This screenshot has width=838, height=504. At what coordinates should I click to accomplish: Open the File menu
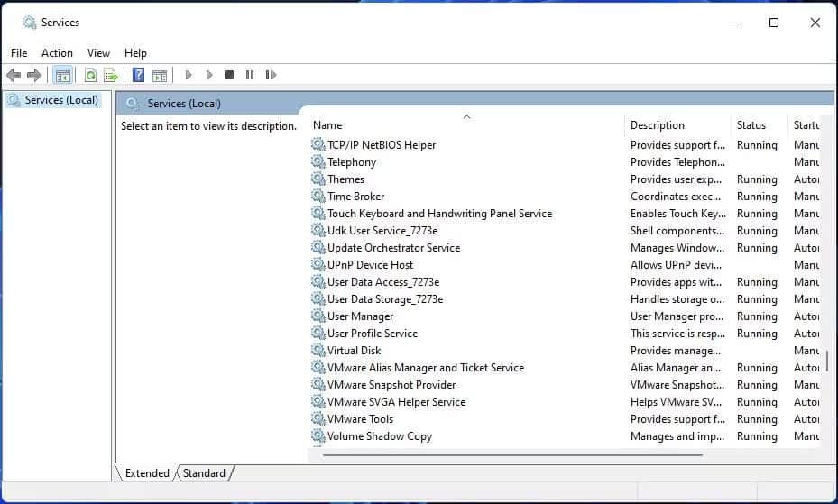pyautogui.click(x=19, y=53)
